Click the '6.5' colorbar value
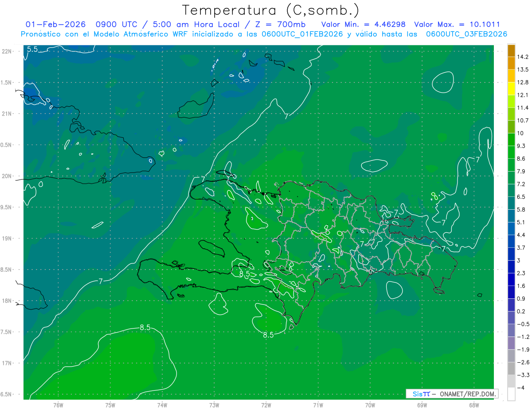Screen dimensions: 532x411 (x=521, y=197)
